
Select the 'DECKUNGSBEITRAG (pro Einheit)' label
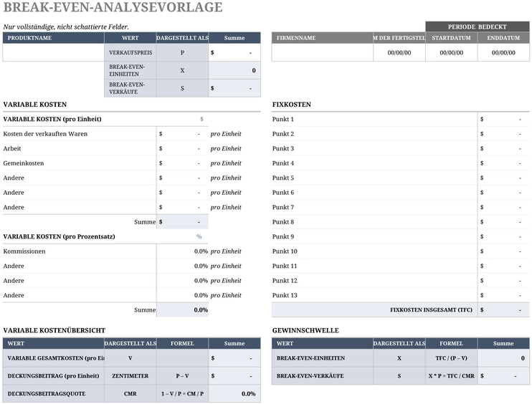pos(53,376)
